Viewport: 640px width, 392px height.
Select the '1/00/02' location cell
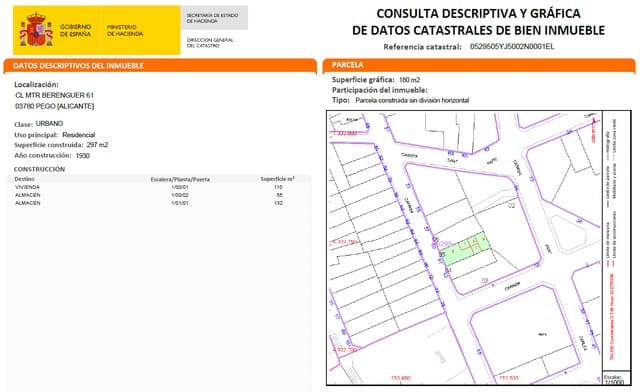(x=180, y=195)
